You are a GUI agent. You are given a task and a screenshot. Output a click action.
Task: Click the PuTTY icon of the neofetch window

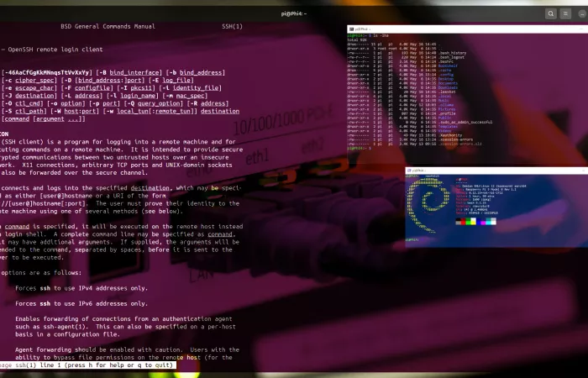click(409, 170)
